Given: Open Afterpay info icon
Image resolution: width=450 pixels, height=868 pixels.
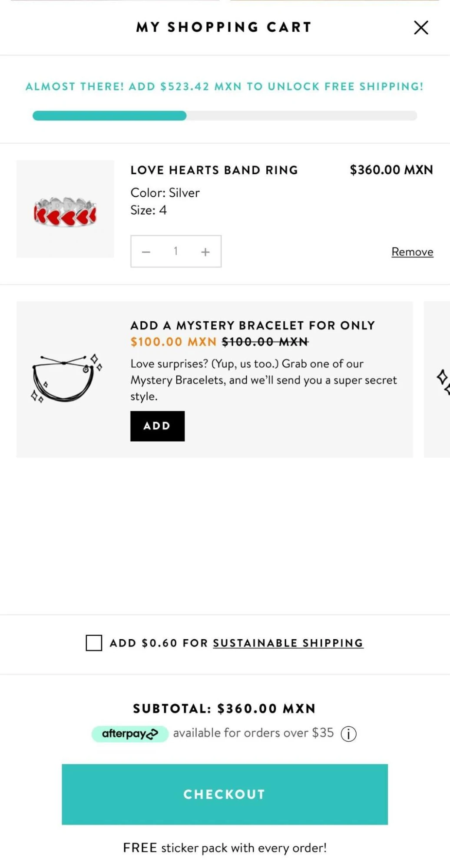Looking at the screenshot, I should 348,734.
